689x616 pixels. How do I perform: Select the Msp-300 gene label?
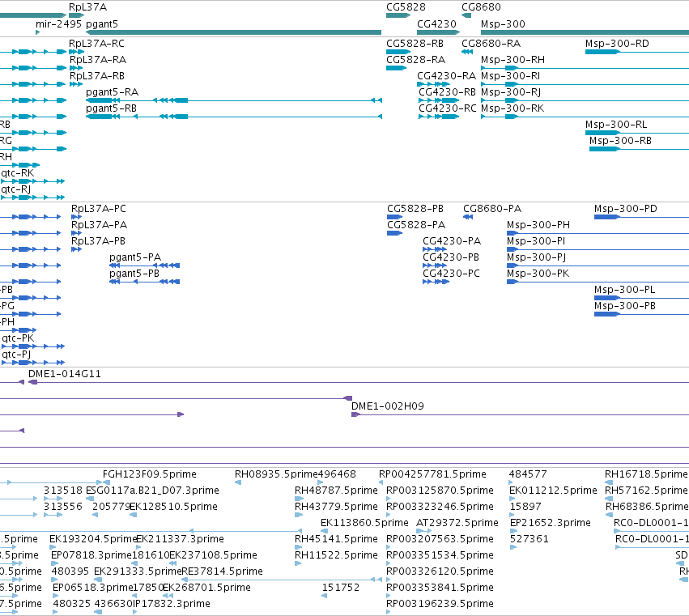pos(503,23)
